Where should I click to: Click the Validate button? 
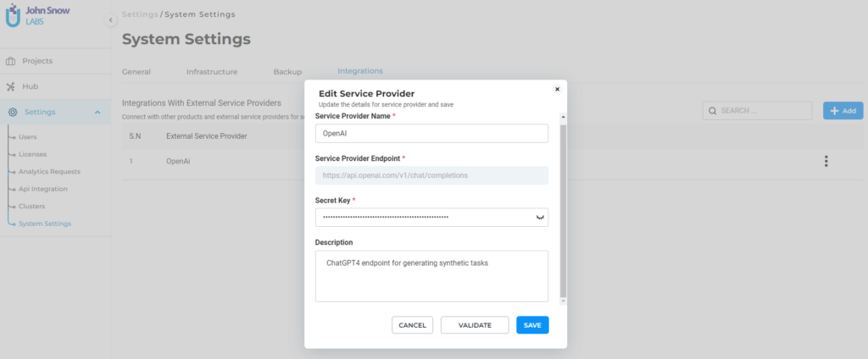pos(475,325)
